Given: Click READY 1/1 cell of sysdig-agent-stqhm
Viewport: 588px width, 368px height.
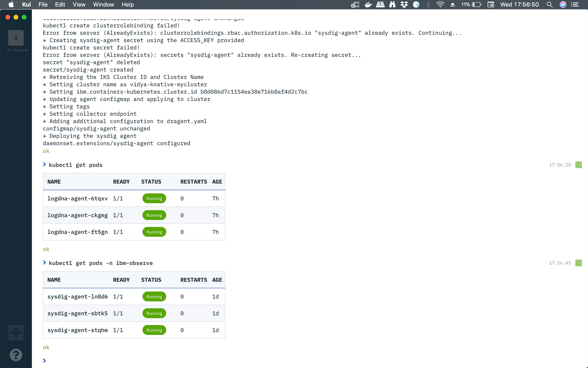Looking at the screenshot, I should (118, 330).
